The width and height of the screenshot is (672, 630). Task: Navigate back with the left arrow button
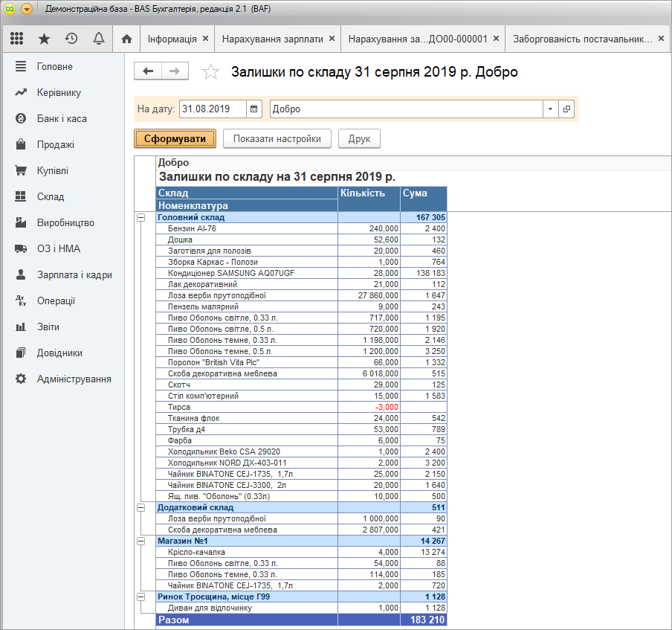[148, 71]
